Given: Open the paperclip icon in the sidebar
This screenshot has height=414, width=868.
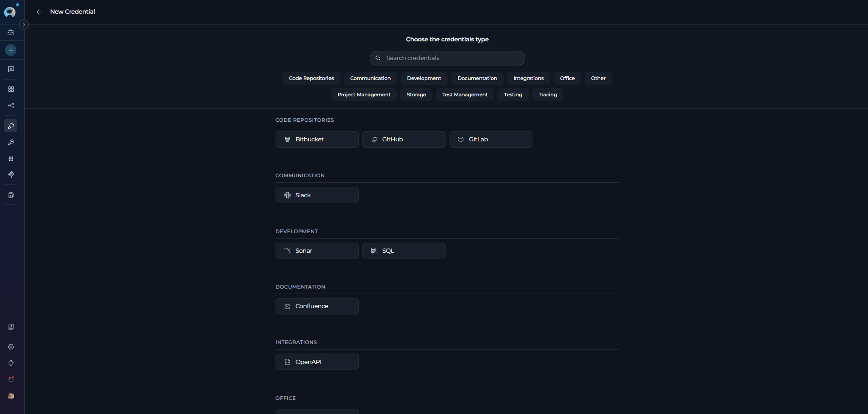Looking at the screenshot, I should [x=11, y=175].
